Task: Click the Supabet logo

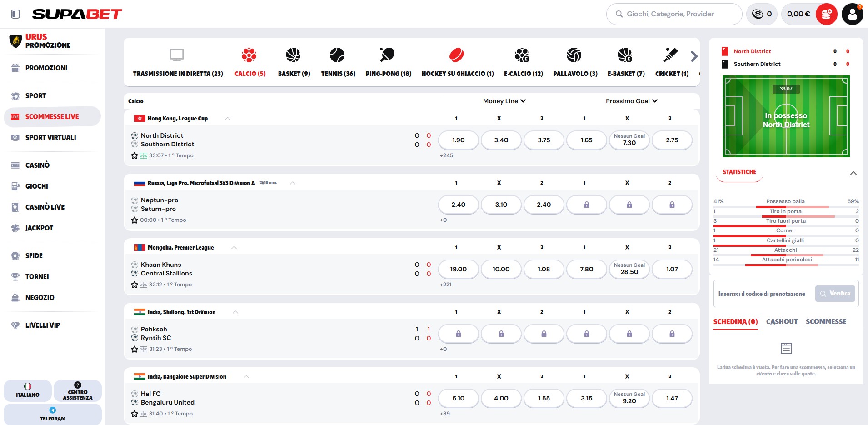Action: [77, 14]
